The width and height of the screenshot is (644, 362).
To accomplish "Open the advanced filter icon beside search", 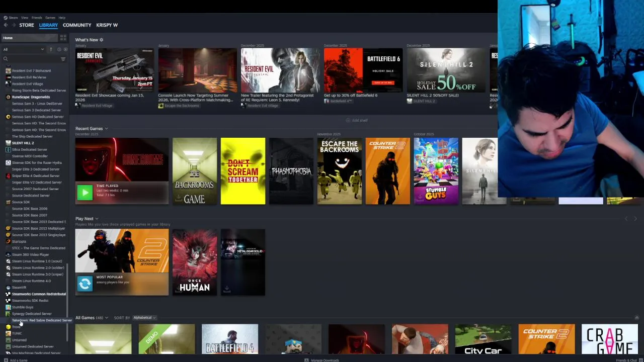I will (x=63, y=59).
